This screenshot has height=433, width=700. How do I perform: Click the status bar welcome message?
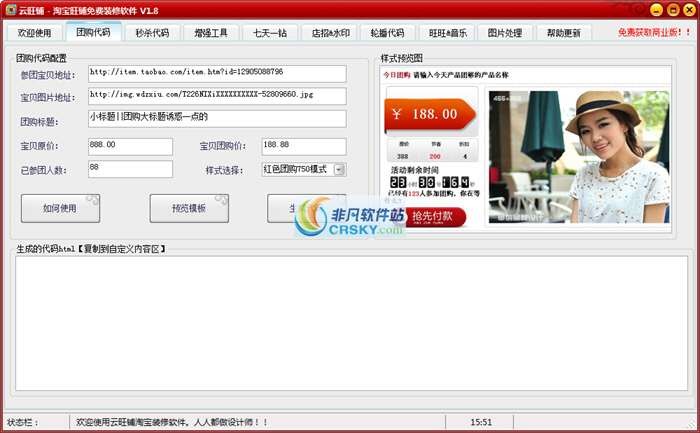171,422
